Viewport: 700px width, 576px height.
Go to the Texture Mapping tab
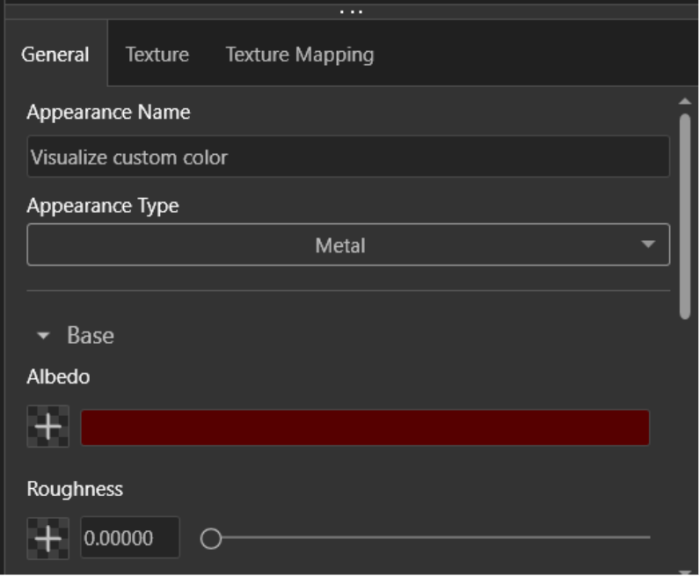click(299, 54)
